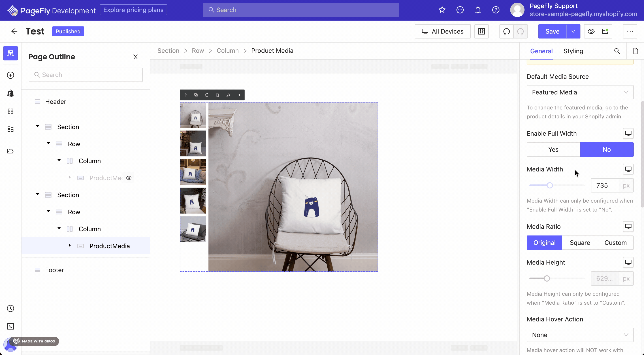Open the notifications bell icon
This screenshot has height=355, width=644.
tap(478, 10)
